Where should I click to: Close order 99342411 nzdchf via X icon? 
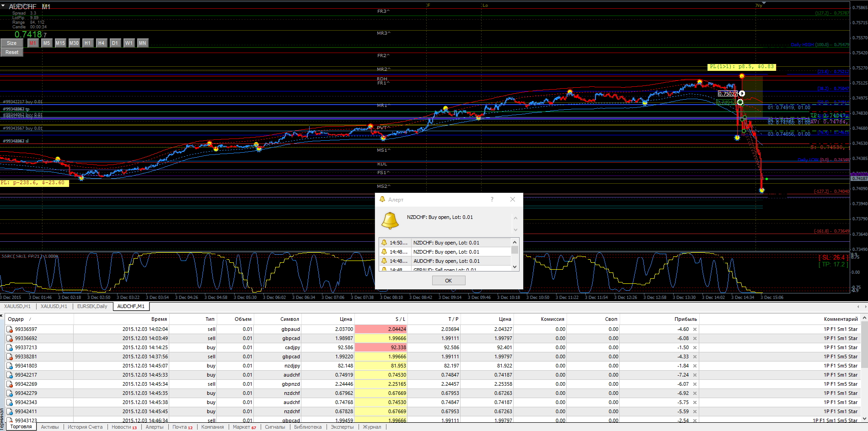[x=695, y=412]
